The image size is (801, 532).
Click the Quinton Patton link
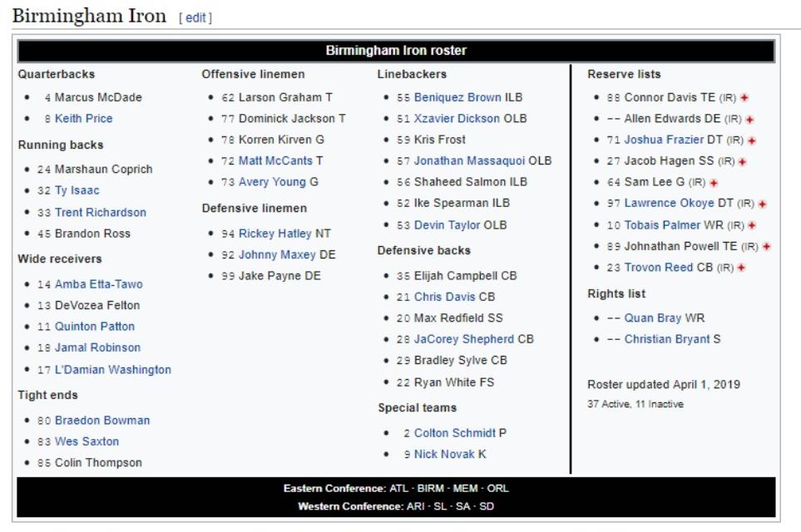click(x=95, y=327)
